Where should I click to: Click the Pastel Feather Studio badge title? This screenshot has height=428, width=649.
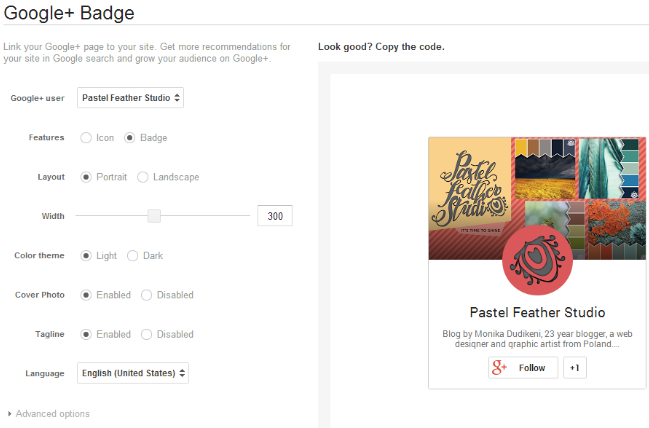pos(537,312)
